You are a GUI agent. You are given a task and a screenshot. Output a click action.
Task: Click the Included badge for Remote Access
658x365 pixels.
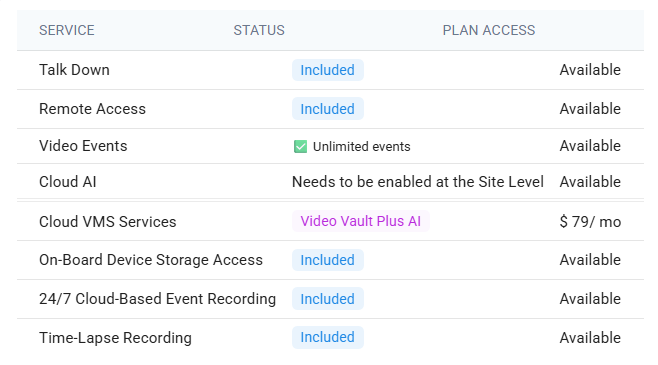pyautogui.click(x=328, y=109)
